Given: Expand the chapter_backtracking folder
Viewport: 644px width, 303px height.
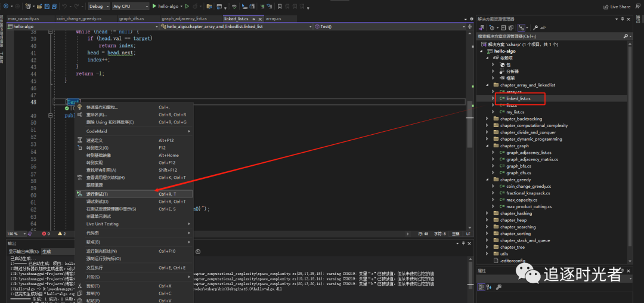Looking at the screenshot, I should click(487, 119).
